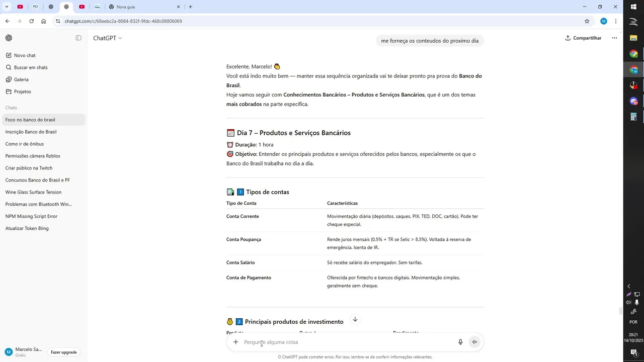
Task: Open the chat 'Concursos Banco do Brasil e PF'
Action: point(43,180)
